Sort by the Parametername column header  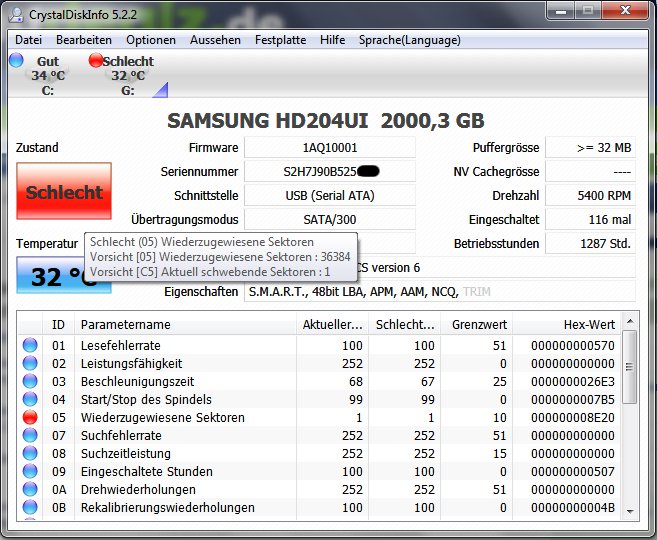[x=185, y=324]
